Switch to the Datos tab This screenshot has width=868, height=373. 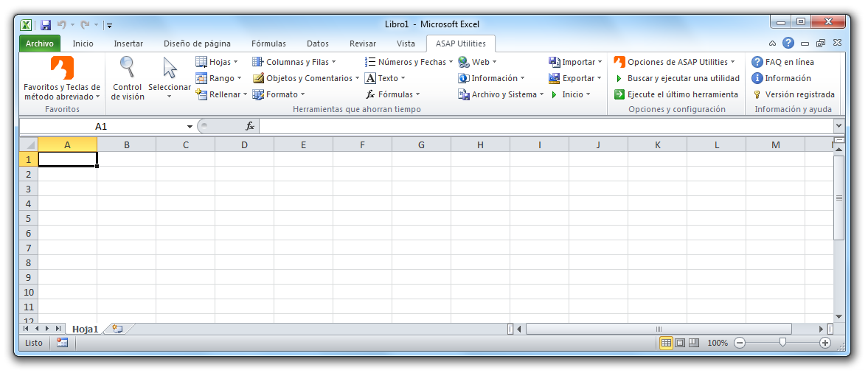318,43
